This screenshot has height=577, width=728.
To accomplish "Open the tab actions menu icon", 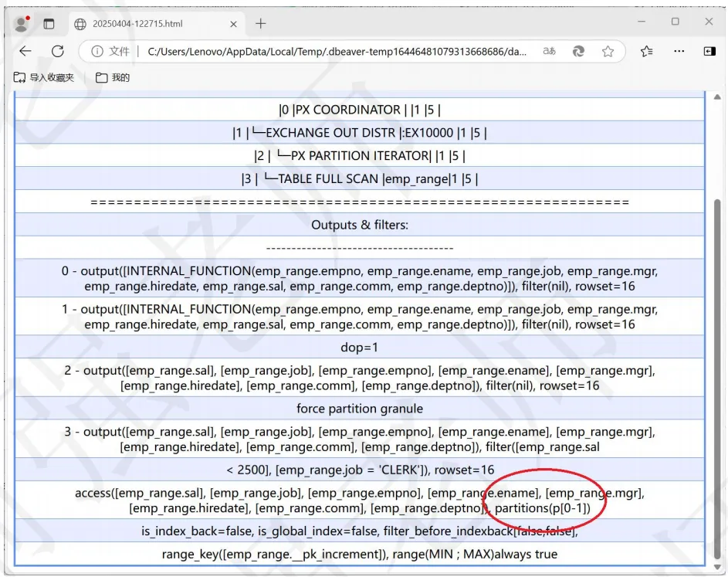I will [49, 24].
